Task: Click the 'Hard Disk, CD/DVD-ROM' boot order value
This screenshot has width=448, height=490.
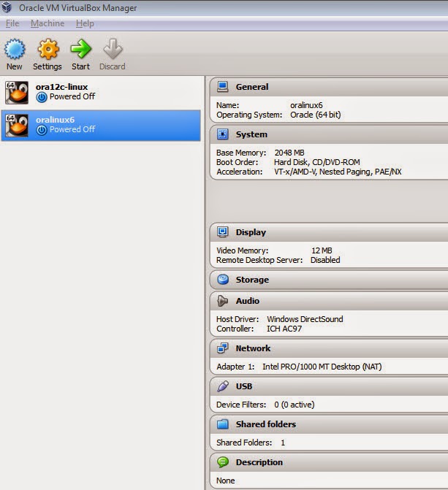Action: (317, 162)
